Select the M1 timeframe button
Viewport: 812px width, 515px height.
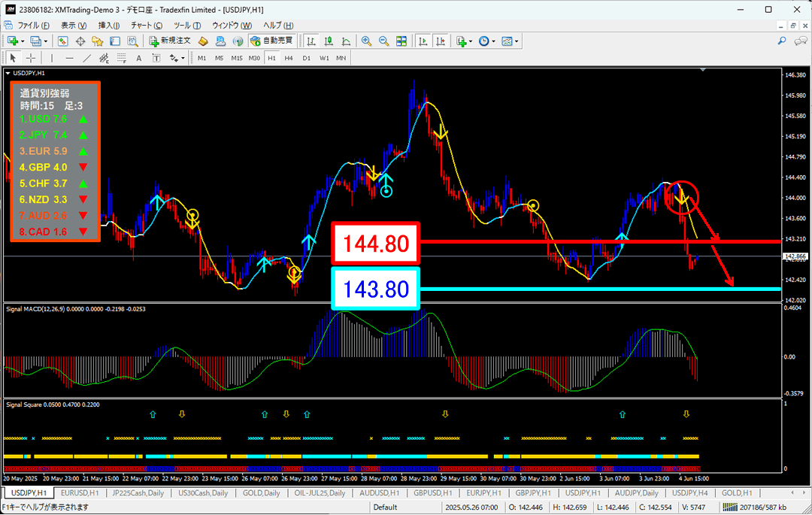(201, 58)
